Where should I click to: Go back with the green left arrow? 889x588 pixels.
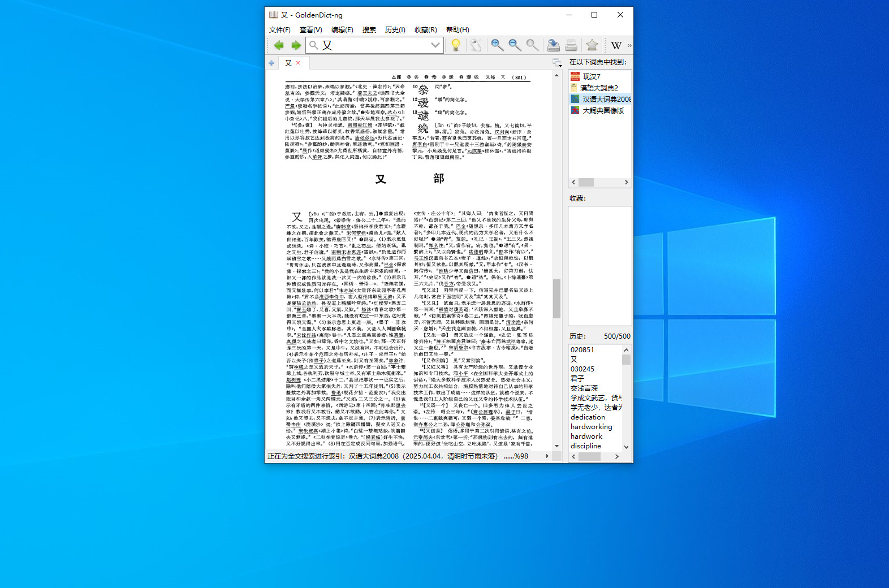[x=278, y=45]
